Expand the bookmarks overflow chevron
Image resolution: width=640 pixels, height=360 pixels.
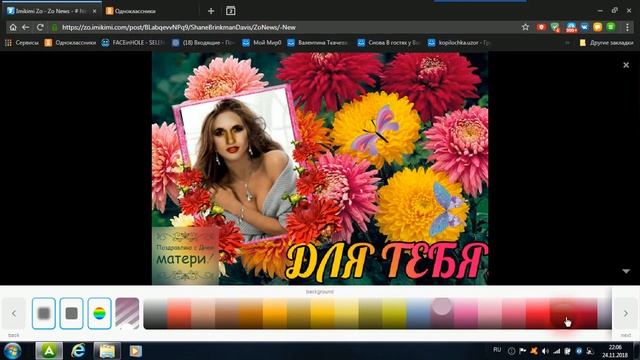coord(567,42)
